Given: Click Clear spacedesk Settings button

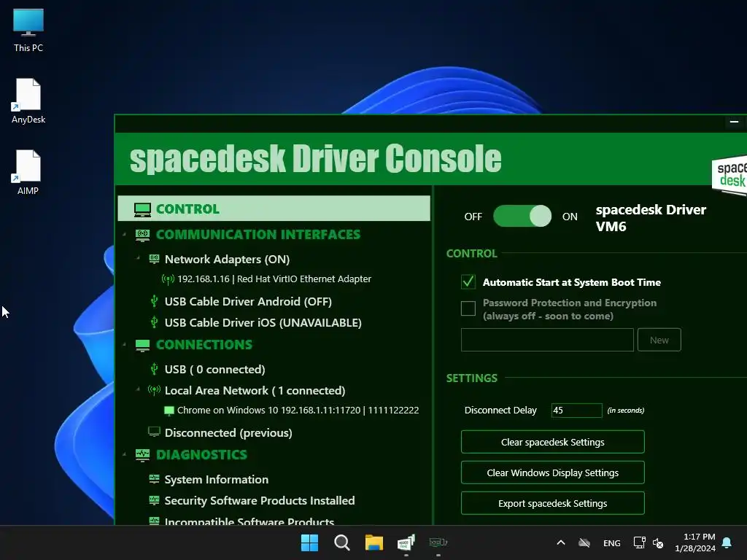Looking at the screenshot, I should [x=553, y=442].
